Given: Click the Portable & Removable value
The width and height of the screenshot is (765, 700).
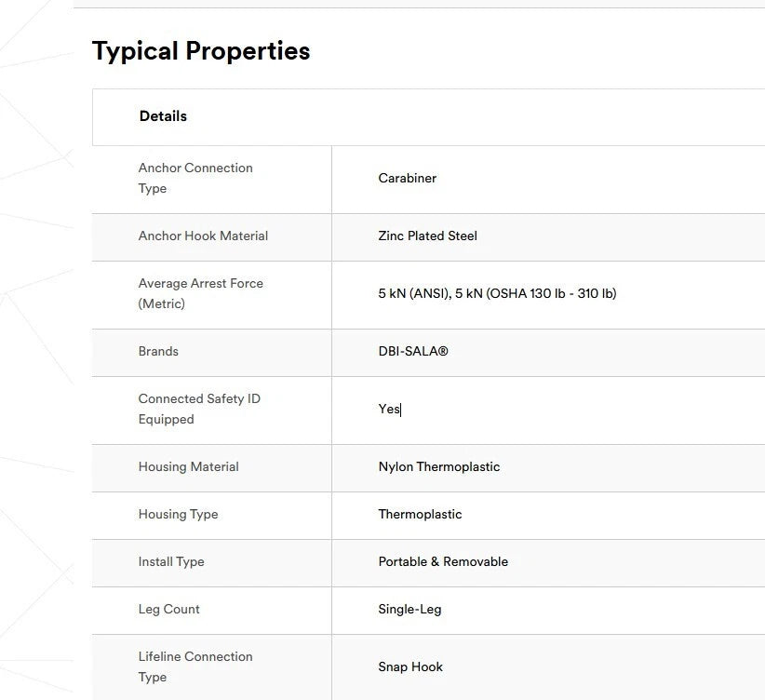Looking at the screenshot, I should [443, 562].
